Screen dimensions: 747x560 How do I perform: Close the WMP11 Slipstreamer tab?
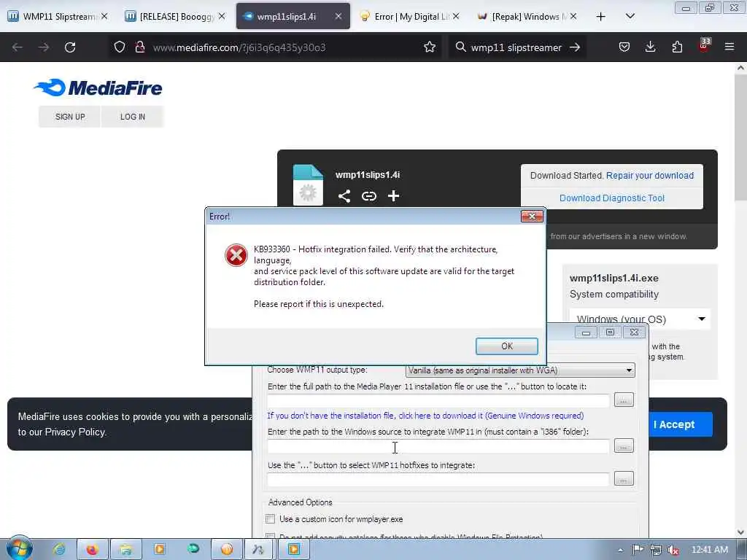point(104,17)
